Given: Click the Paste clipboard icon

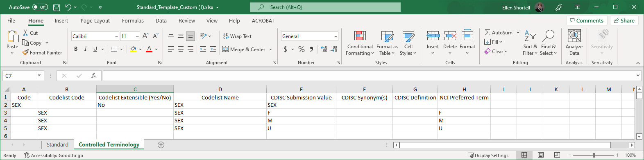Looking at the screenshot, I should [x=13, y=36].
